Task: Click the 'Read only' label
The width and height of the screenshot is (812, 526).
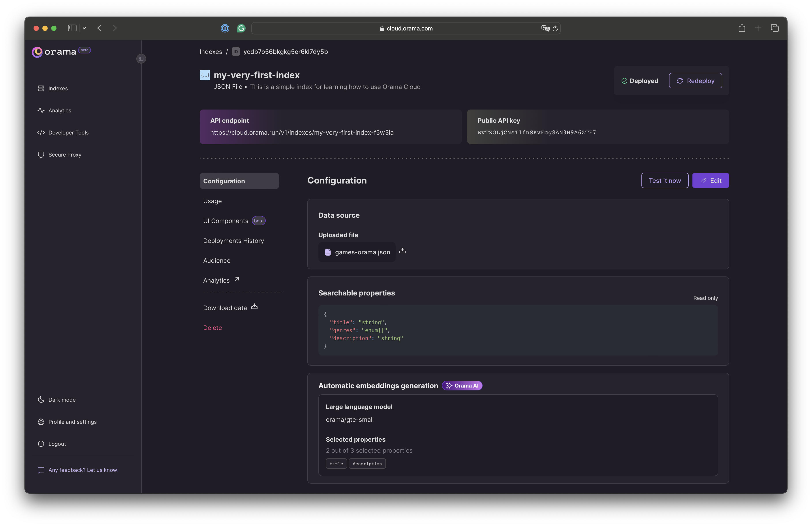Action: [706, 298]
